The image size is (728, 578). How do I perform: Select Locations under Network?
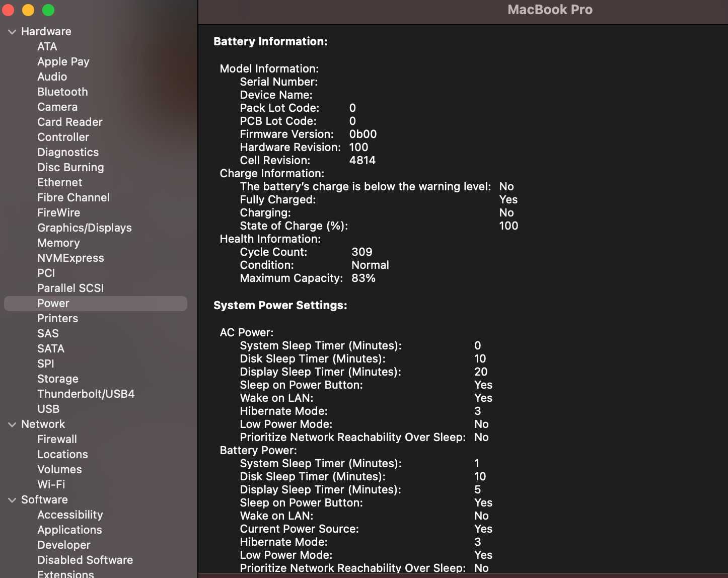click(62, 454)
